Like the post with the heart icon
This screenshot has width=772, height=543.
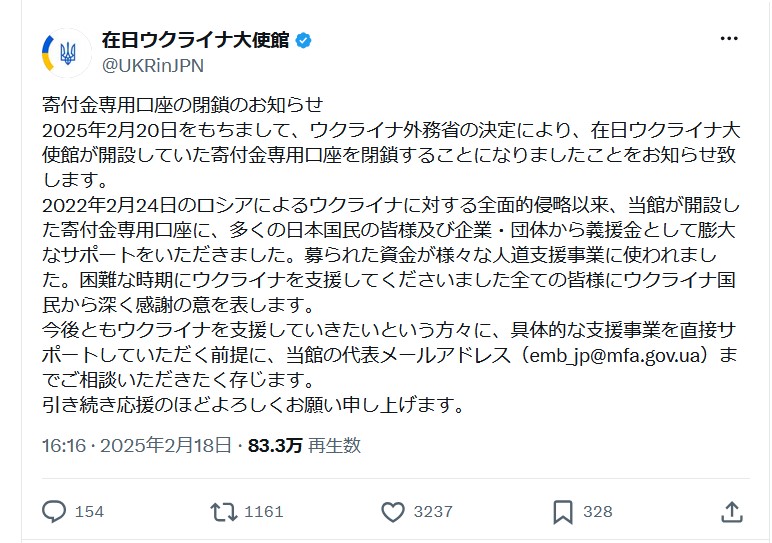click(393, 512)
